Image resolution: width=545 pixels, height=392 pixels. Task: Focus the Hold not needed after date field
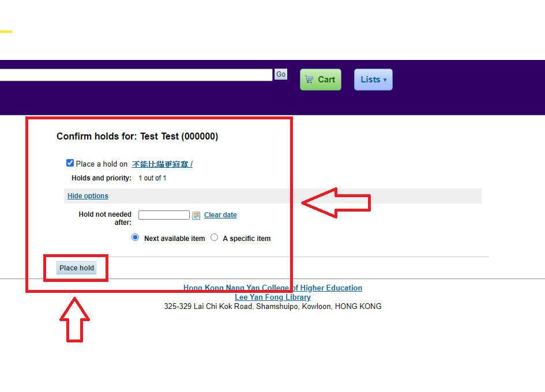coord(164,215)
